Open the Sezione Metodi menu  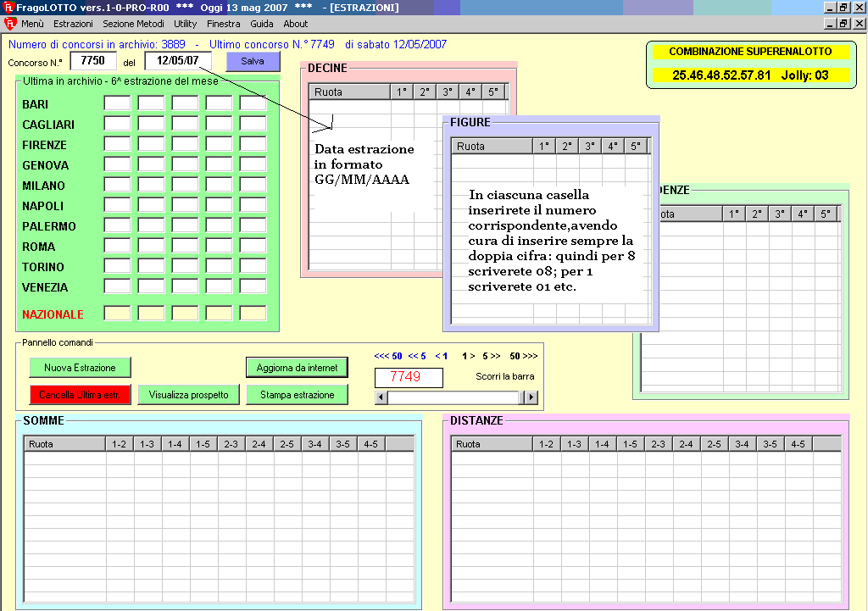tap(133, 25)
